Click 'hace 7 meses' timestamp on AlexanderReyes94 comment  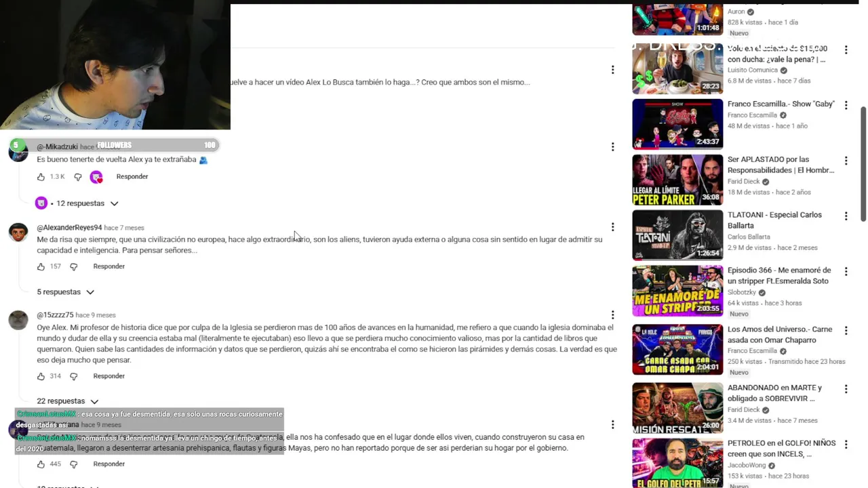124,228
